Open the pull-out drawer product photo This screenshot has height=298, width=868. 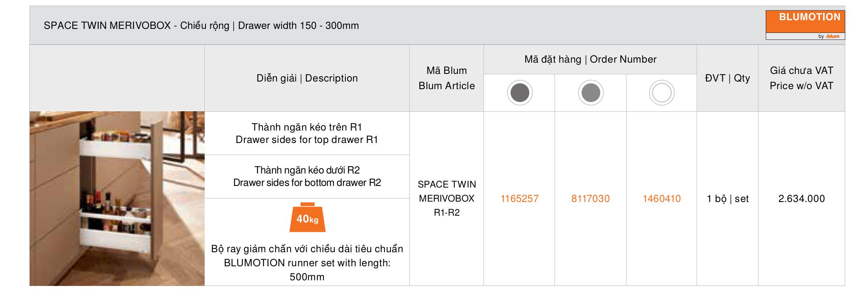pyautogui.click(x=117, y=198)
